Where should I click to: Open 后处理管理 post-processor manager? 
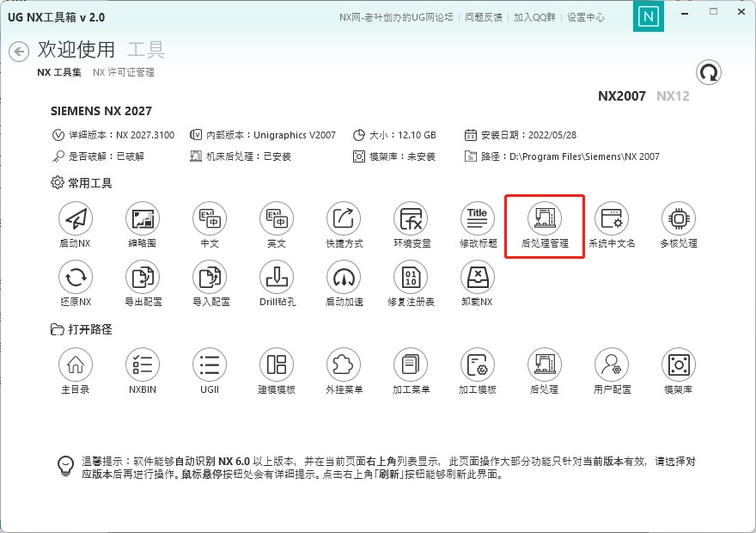click(545, 219)
